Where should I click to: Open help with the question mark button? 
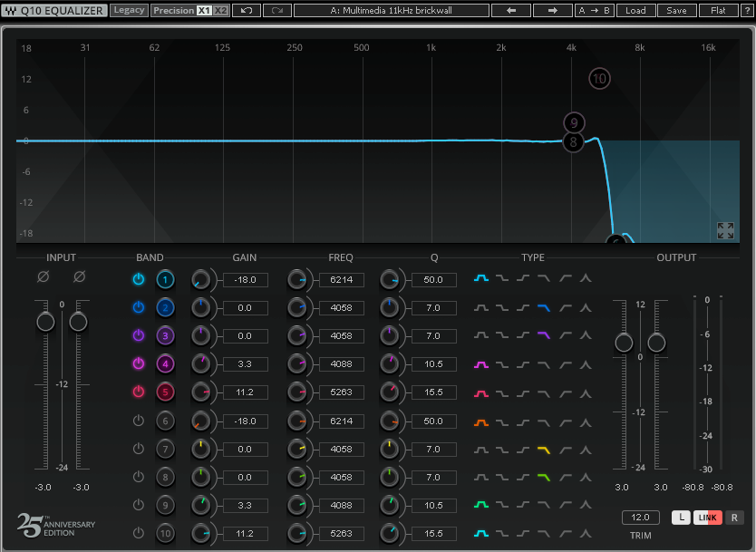[748, 10]
